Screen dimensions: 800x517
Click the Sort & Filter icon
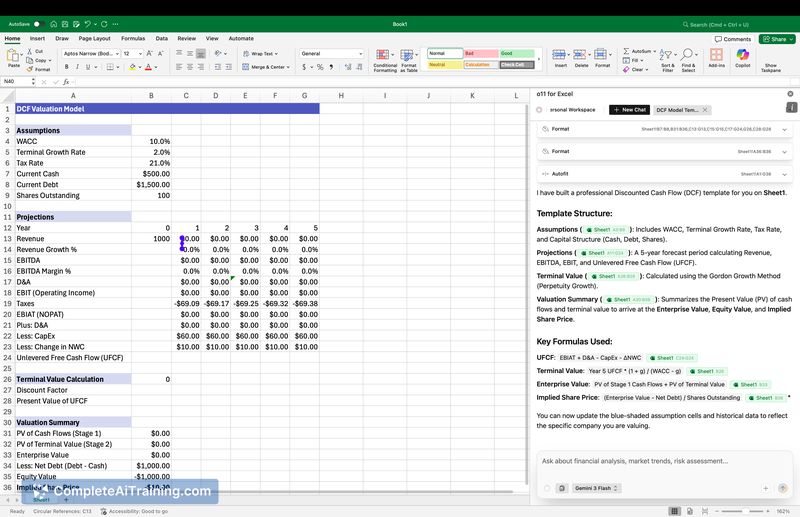[x=667, y=58]
